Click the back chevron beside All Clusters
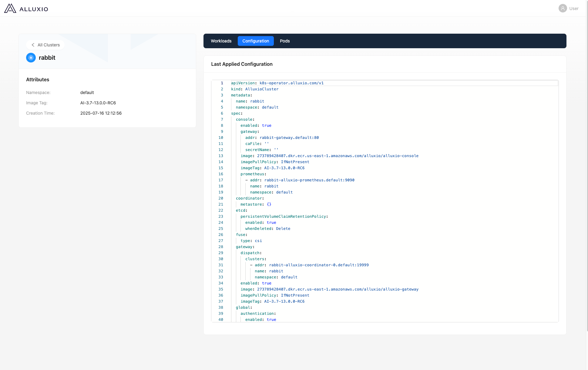Screen dimensions: 588x370 (x=33, y=45)
